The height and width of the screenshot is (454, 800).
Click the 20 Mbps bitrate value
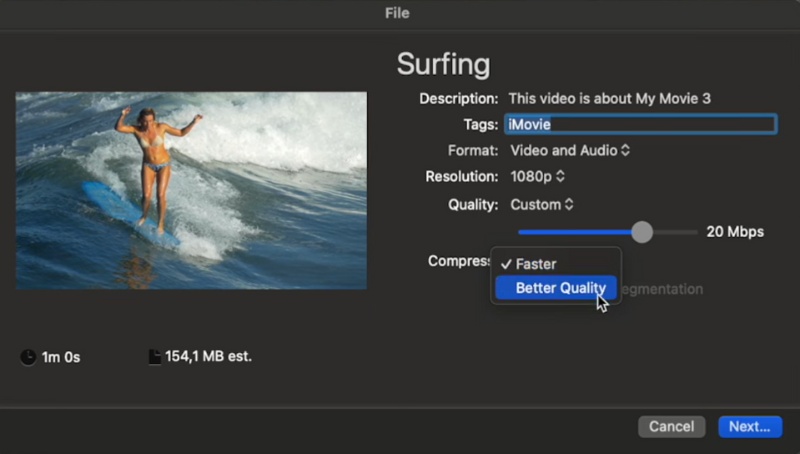click(735, 232)
